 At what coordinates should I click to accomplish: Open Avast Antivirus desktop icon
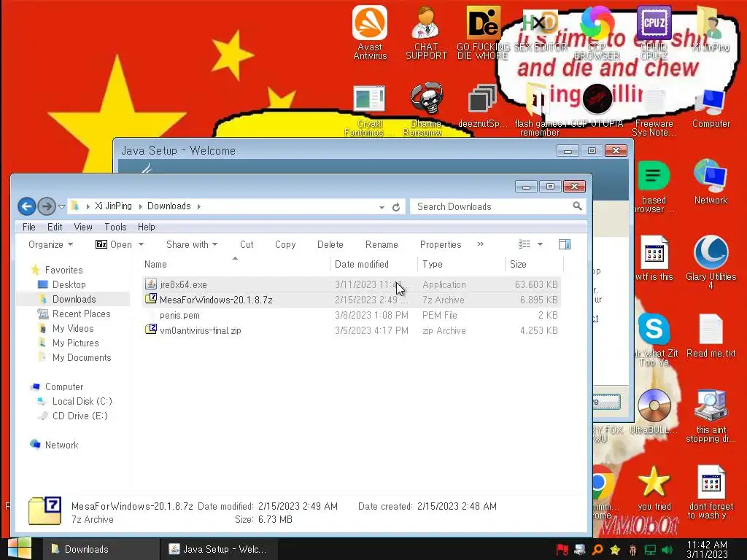tap(370, 32)
